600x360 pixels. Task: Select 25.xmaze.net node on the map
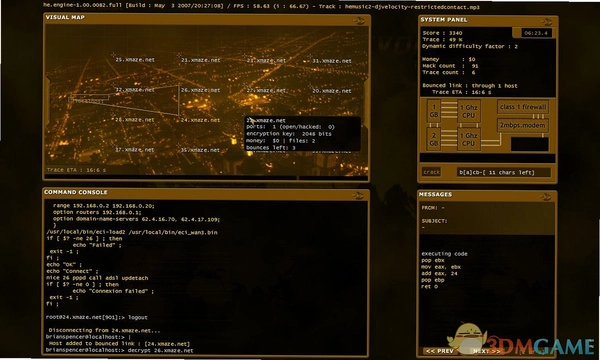coord(135,60)
